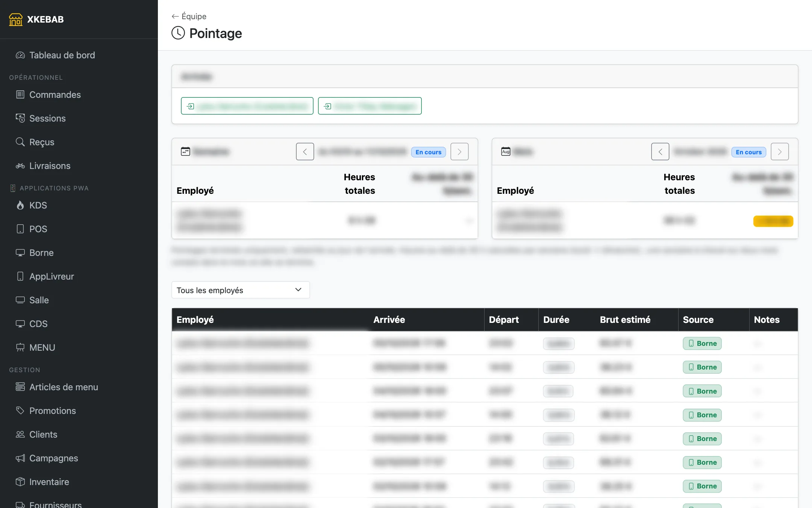Click the second green clock-in employee button
This screenshot has width=812, height=508.
point(370,106)
